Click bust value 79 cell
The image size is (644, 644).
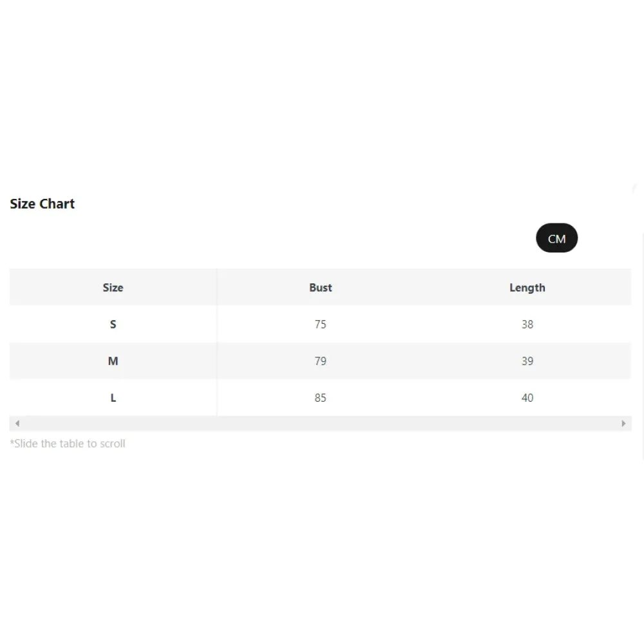click(320, 361)
